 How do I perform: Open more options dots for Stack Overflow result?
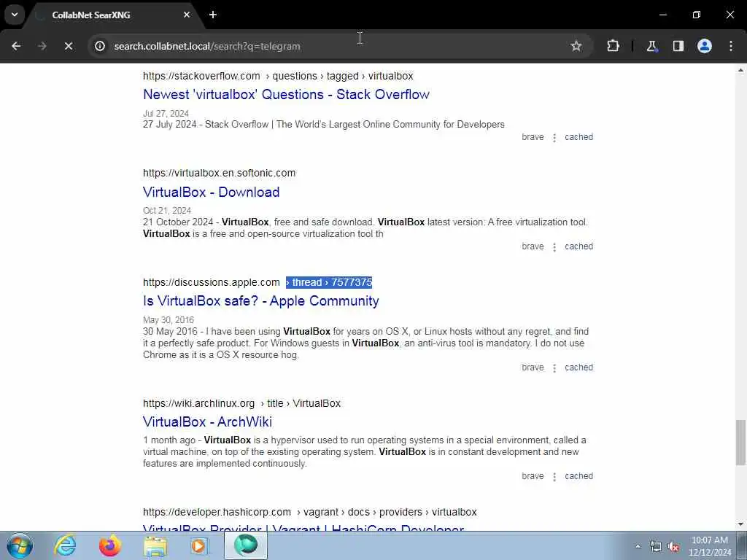pos(554,138)
